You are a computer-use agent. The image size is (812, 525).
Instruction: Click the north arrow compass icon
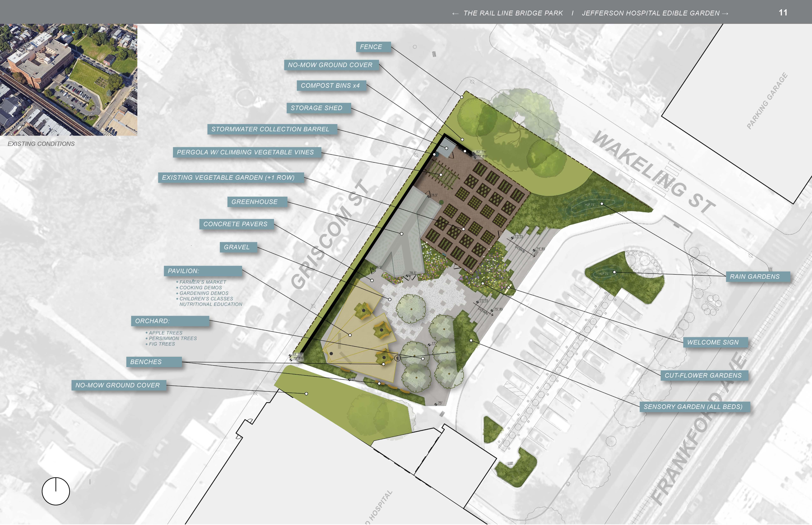click(x=56, y=491)
